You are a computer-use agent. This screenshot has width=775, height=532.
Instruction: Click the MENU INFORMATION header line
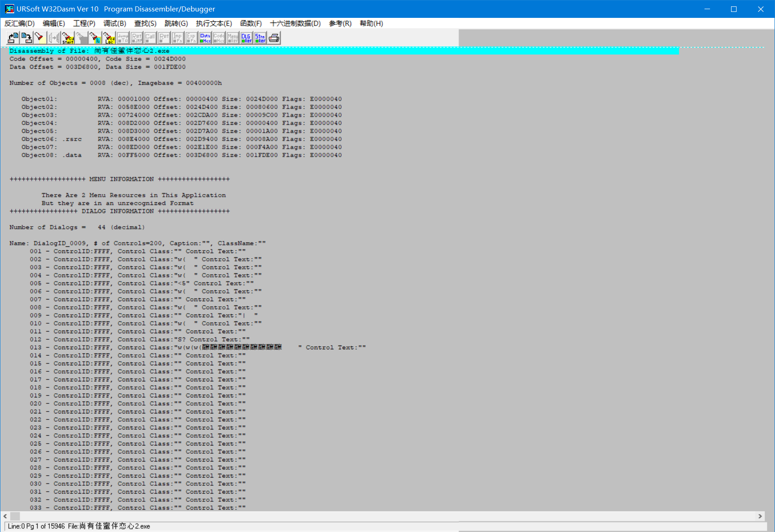pos(119,179)
